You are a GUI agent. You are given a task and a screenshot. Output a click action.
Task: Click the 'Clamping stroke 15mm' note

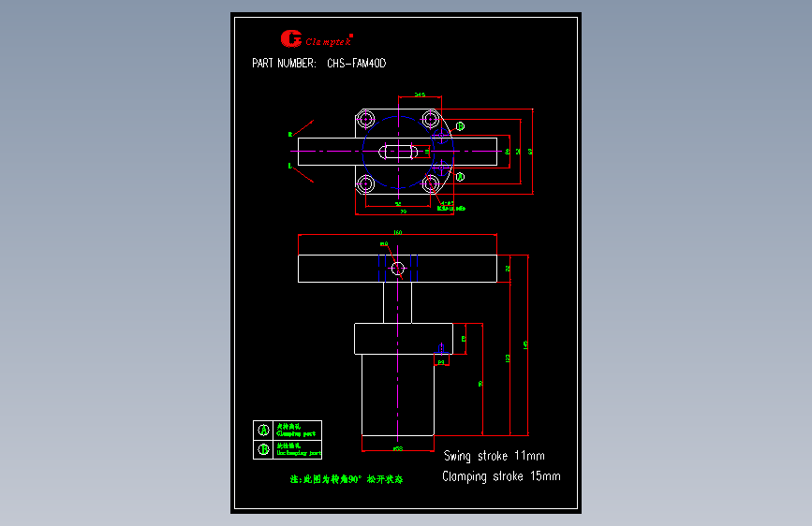click(501, 476)
